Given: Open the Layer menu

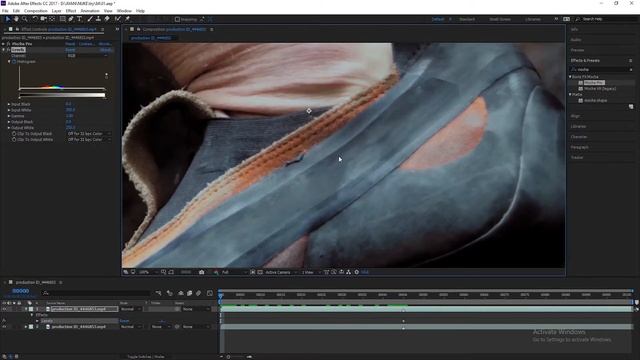Looking at the screenshot, I should pos(57,11).
